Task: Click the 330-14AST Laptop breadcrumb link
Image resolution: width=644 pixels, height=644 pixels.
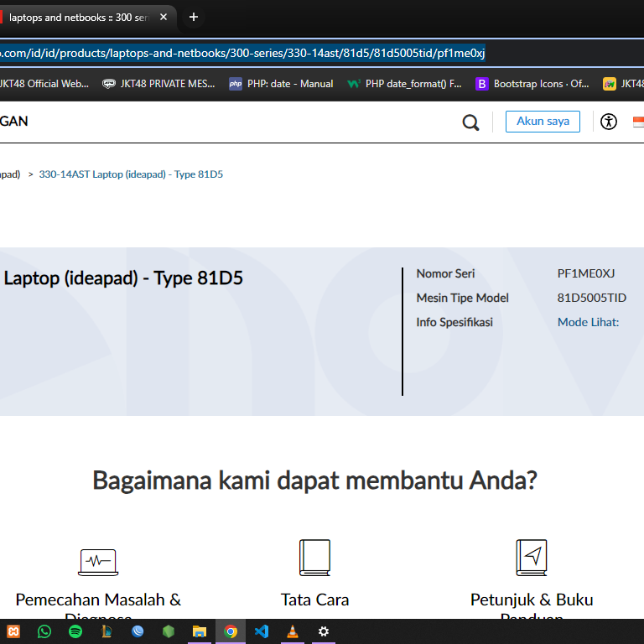Action: (131, 174)
